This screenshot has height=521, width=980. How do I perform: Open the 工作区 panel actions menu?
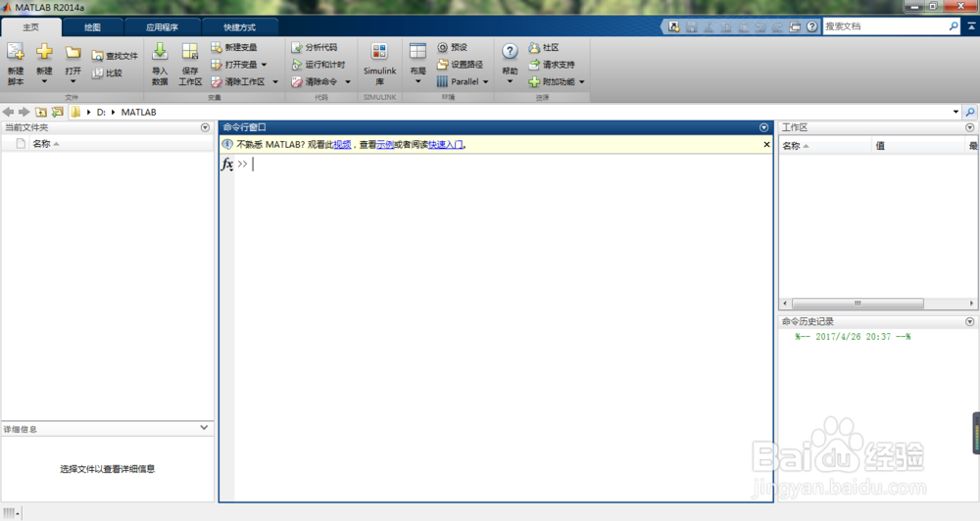click(969, 127)
